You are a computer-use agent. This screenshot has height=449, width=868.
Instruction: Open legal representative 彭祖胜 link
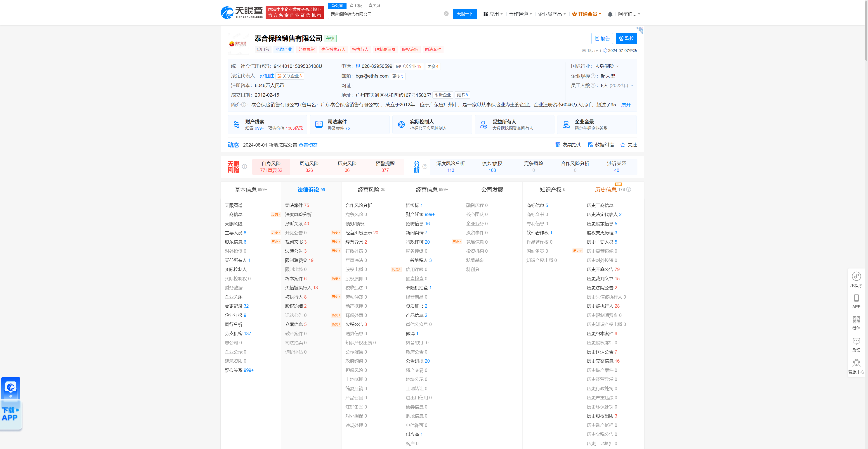coord(266,76)
